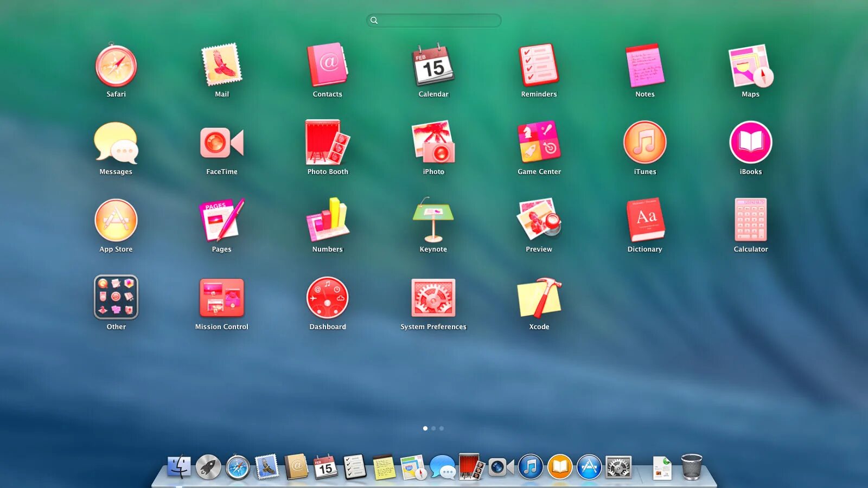Open the Game Center app
This screenshot has width=868, height=488.
pos(539,142)
